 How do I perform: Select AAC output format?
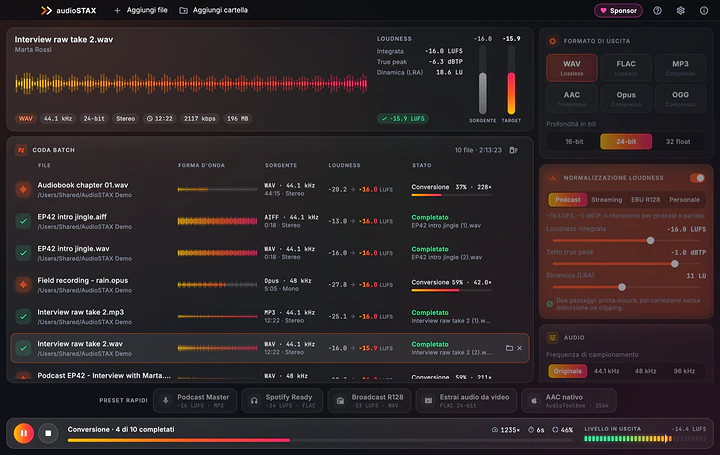(572, 98)
